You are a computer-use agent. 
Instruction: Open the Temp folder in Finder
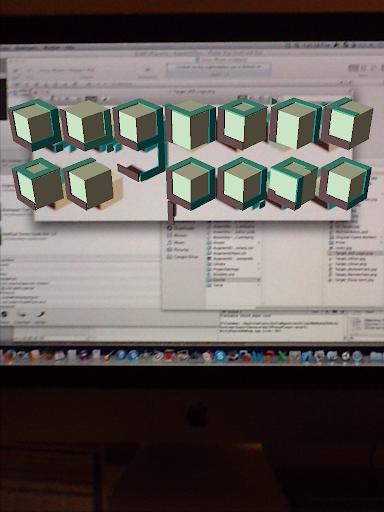(233, 285)
